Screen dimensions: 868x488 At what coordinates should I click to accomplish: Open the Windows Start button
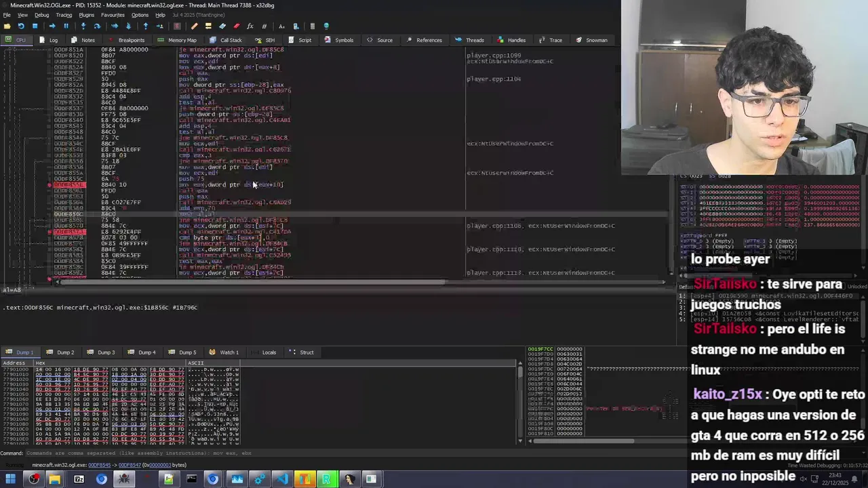click(10, 479)
